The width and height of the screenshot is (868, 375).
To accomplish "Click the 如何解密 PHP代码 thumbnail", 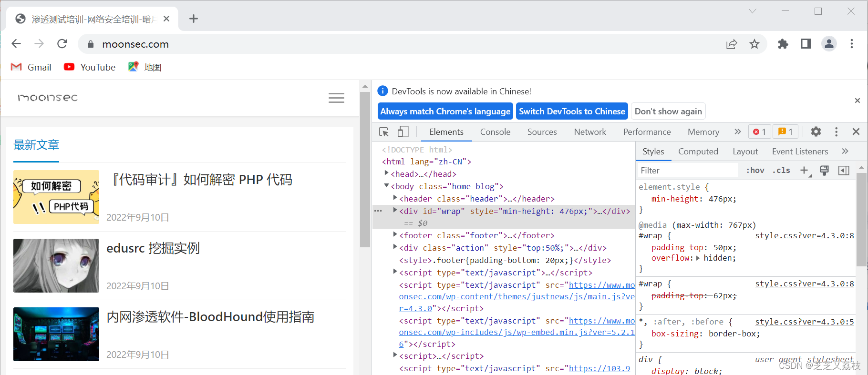I will click(56, 197).
